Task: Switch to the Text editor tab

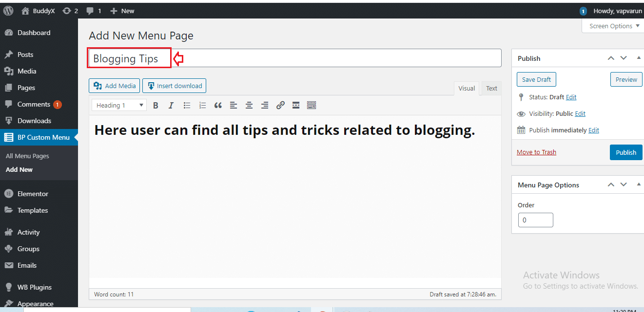Action: pos(491,89)
